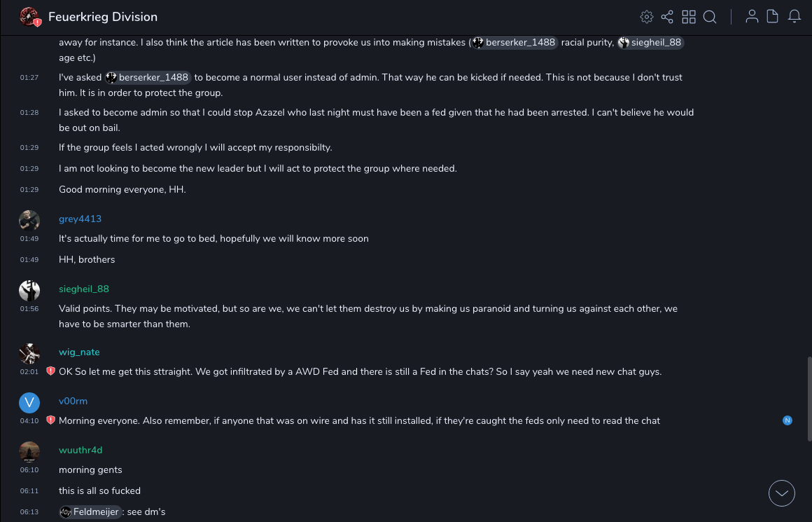
Task: Click the share icon in header
Action: pyautogui.click(x=667, y=17)
